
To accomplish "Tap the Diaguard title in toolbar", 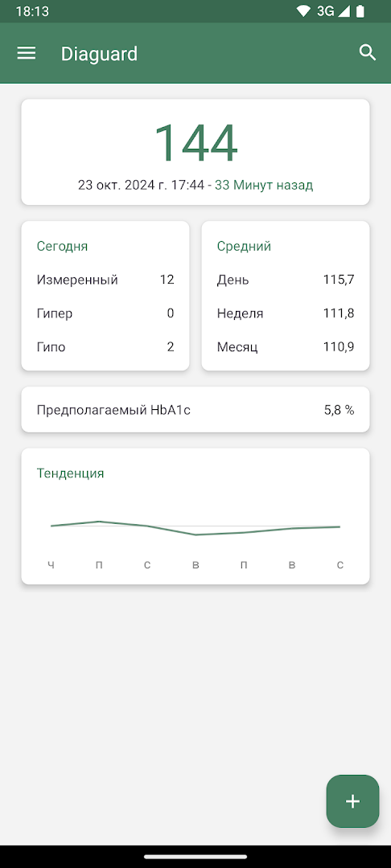I will (99, 54).
